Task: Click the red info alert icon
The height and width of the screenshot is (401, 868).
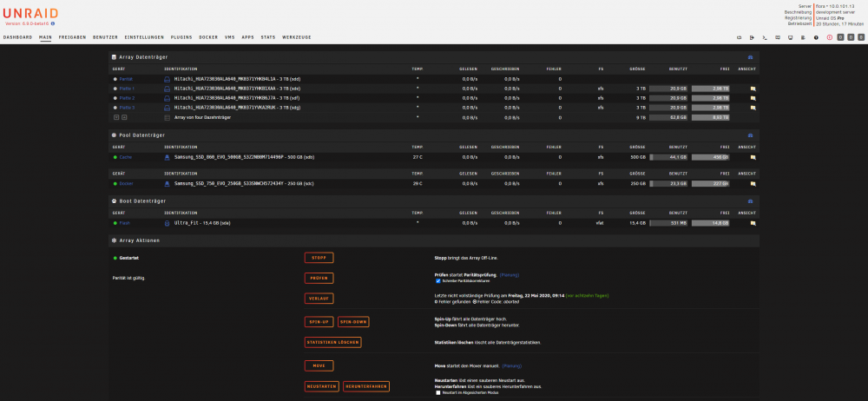Action: pyautogui.click(x=829, y=37)
